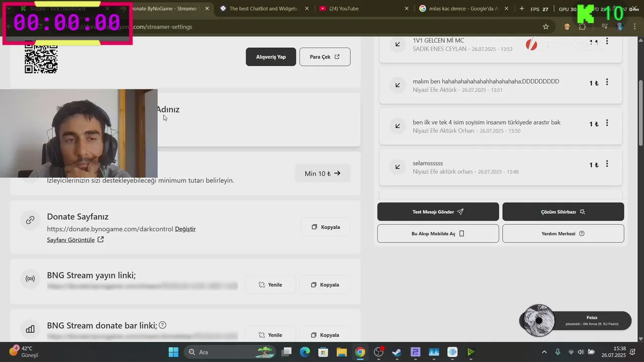644x362 pixels.
Task: Click the broadcast icon beside BNG Stream yayın linki
Action: click(30, 279)
